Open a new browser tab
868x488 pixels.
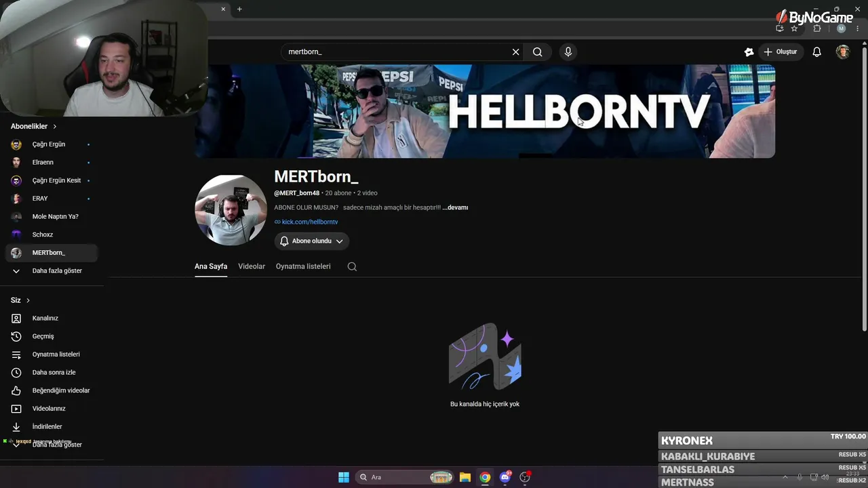tap(239, 9)
